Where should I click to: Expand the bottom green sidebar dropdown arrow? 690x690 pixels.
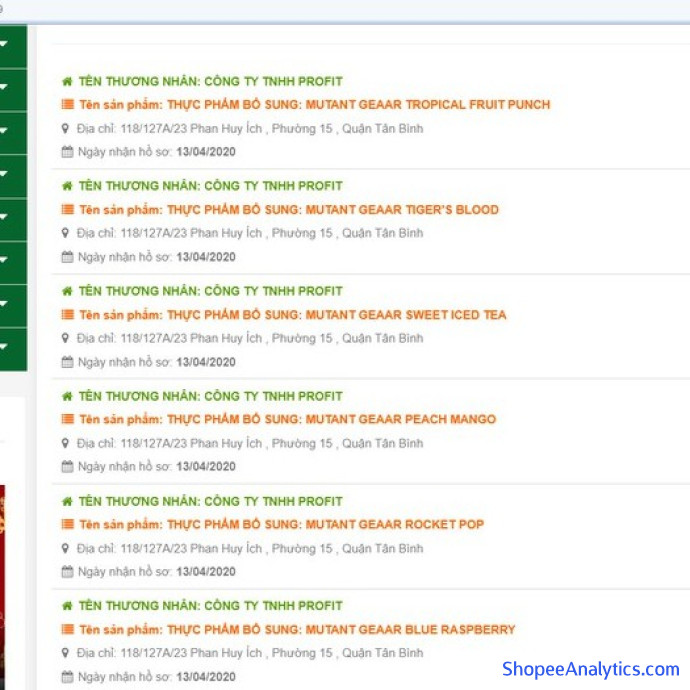click(x=4, y=347)
